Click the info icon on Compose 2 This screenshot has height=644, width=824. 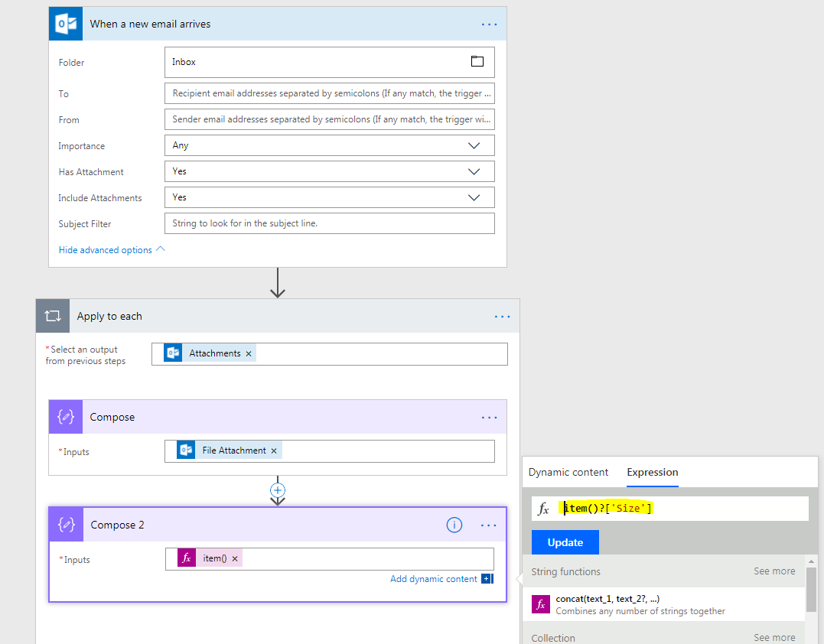click(x=454, y=525)
